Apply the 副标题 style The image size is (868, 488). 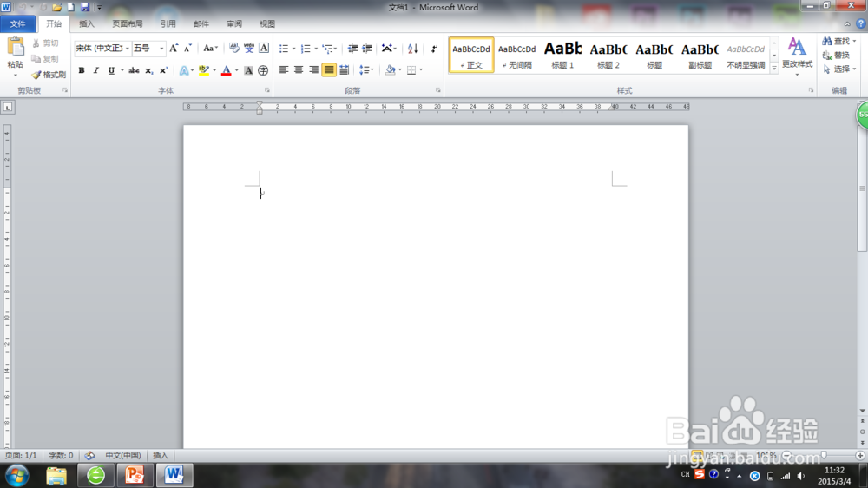[700, 56]
